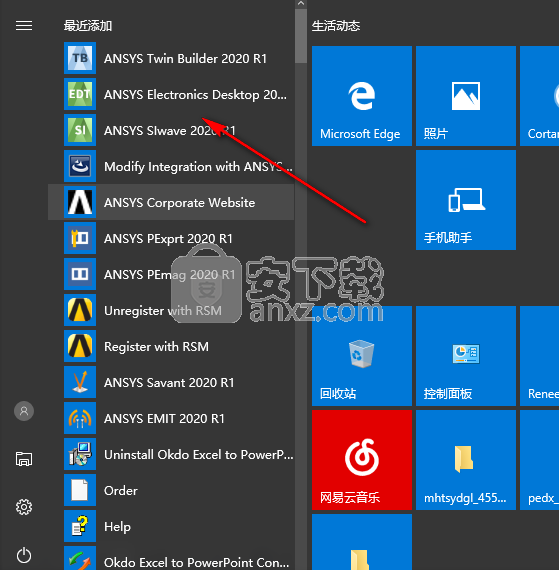The image size is (559, 570).
Task: Open the ANSYS PExprt 2020 R1 icon
Action: (x=80, y=238)
